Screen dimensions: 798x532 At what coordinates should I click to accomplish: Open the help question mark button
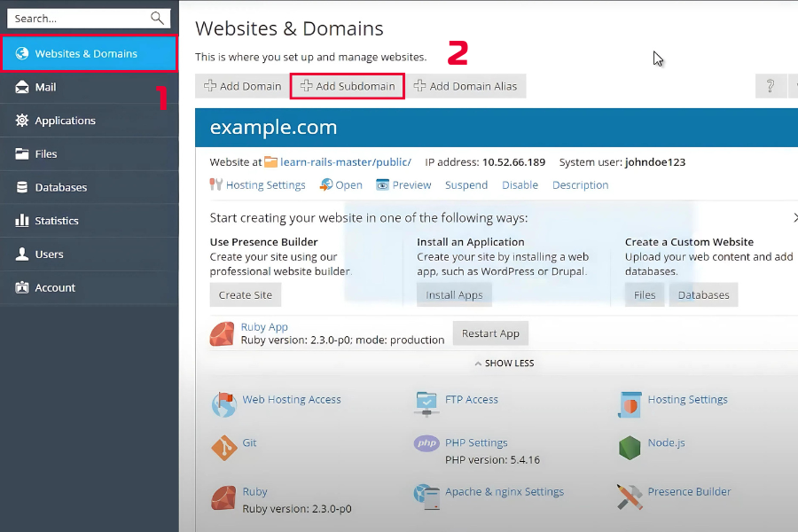(x=771, y=86)
